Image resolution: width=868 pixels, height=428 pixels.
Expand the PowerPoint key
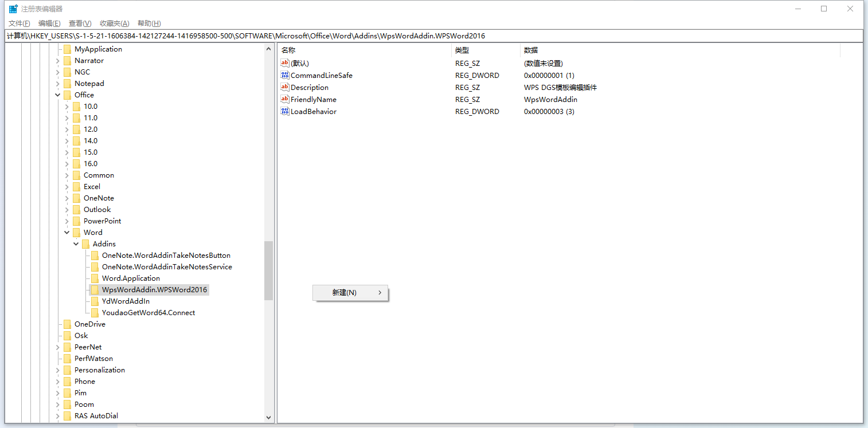[x=67, y=221]
